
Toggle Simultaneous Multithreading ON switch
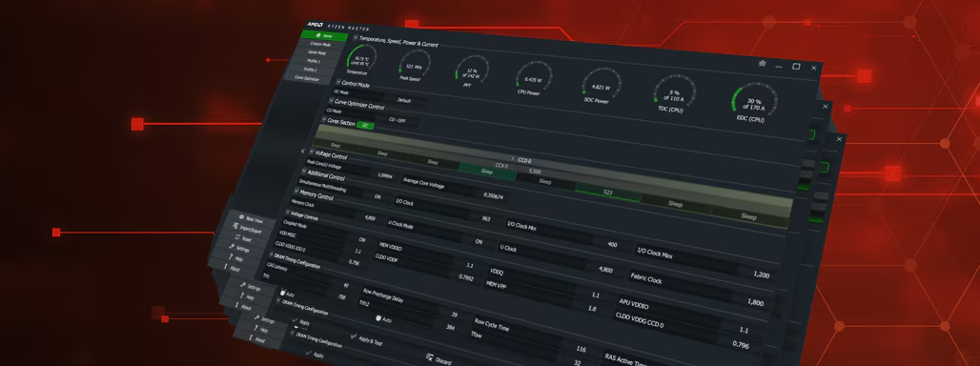click(x=377, y=196)
